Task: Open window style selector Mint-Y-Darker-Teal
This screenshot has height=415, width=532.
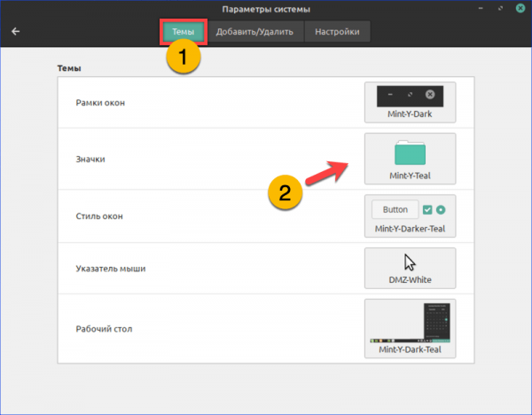Action: point(410,215)
